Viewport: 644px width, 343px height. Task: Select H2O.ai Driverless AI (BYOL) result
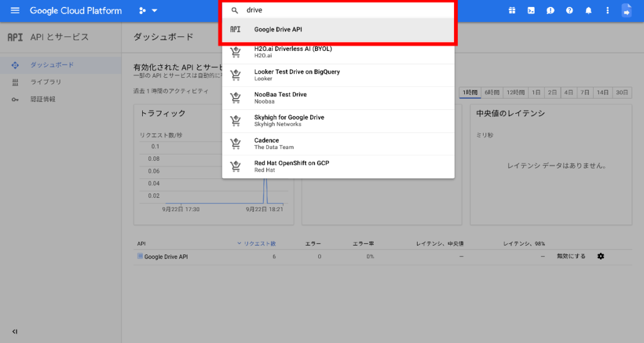pyautogui.click(x=338, y=52)
